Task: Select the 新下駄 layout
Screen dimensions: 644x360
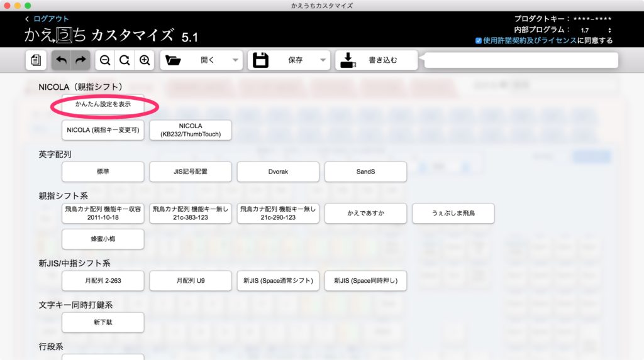Action: tap(103, 322)
